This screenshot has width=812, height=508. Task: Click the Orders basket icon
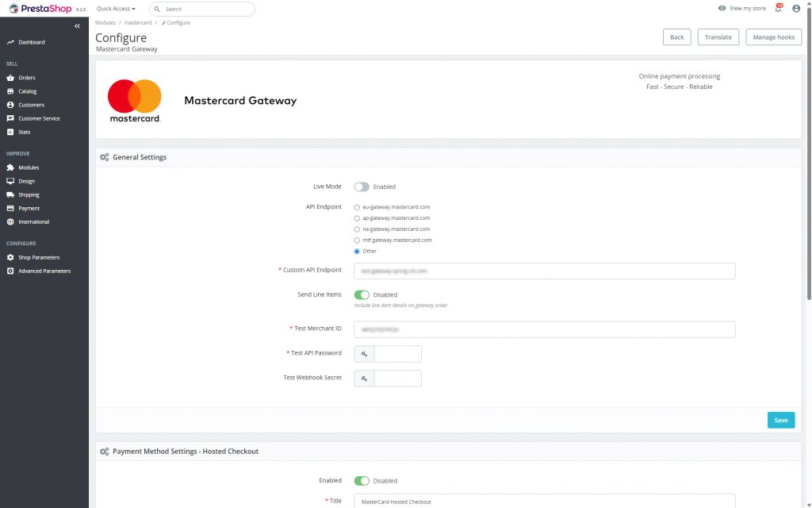pyautogui.click(x=10, y=78)
